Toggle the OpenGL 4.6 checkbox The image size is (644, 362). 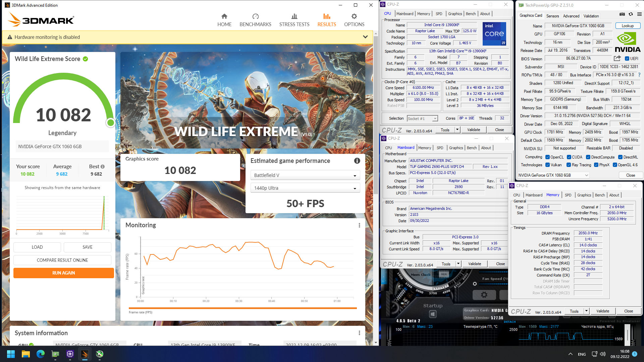[x=615, y=165]
